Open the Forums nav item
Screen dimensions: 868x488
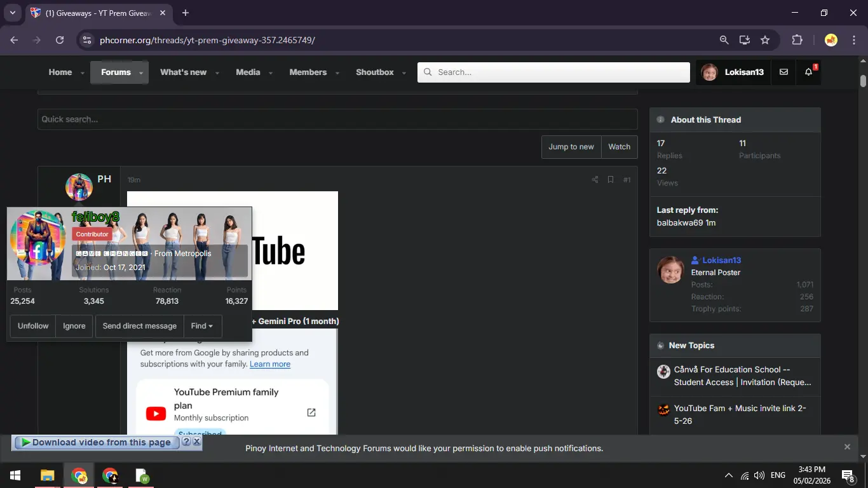coord(116,72)
